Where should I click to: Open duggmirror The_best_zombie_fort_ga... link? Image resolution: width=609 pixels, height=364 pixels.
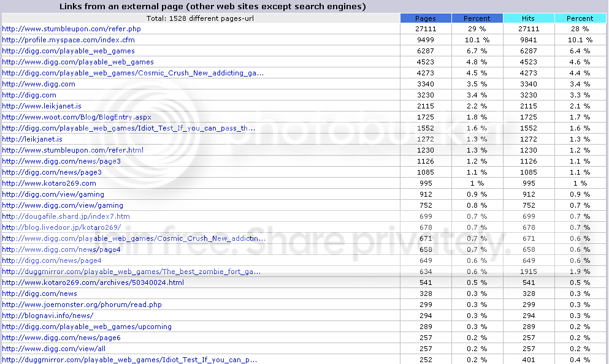coord(131,271)
